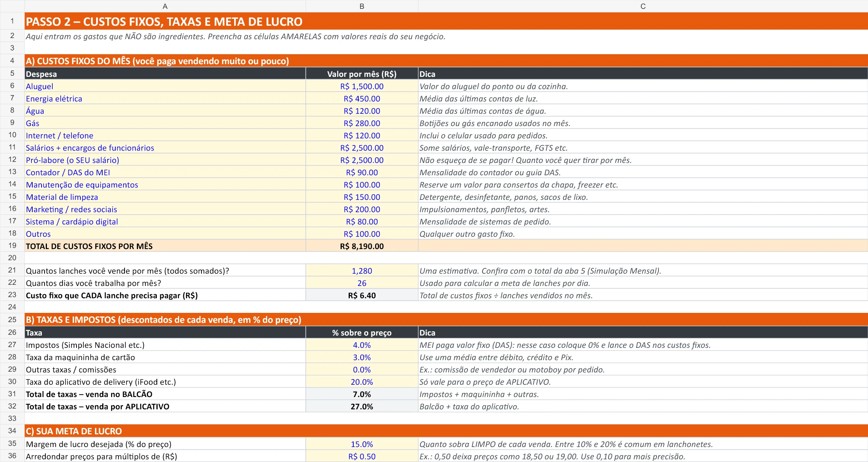Select the Gás value R$ 280.00
Image resolution: width=868 pixels, height=462 pixels.
point(362,123)
